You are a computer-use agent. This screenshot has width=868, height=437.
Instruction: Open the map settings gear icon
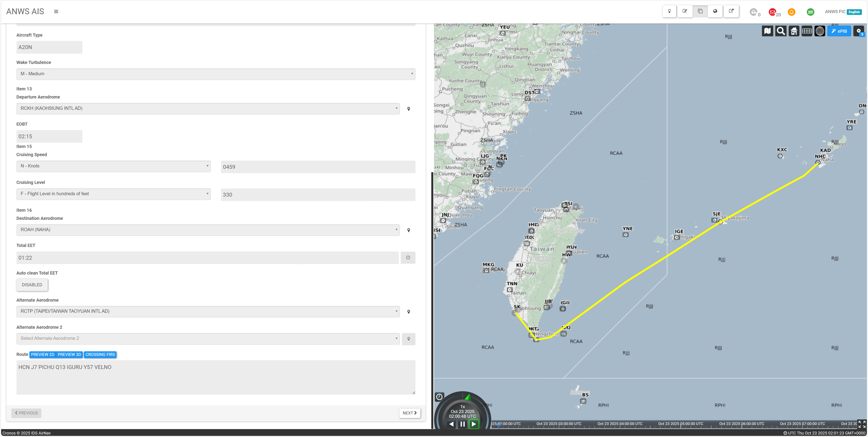pos(859,31)
